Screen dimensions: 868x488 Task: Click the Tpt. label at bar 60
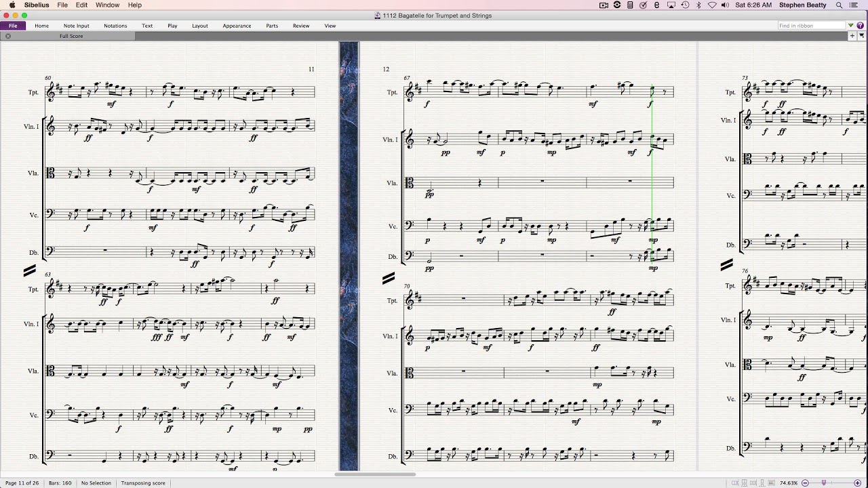click(x=33, y=92)
